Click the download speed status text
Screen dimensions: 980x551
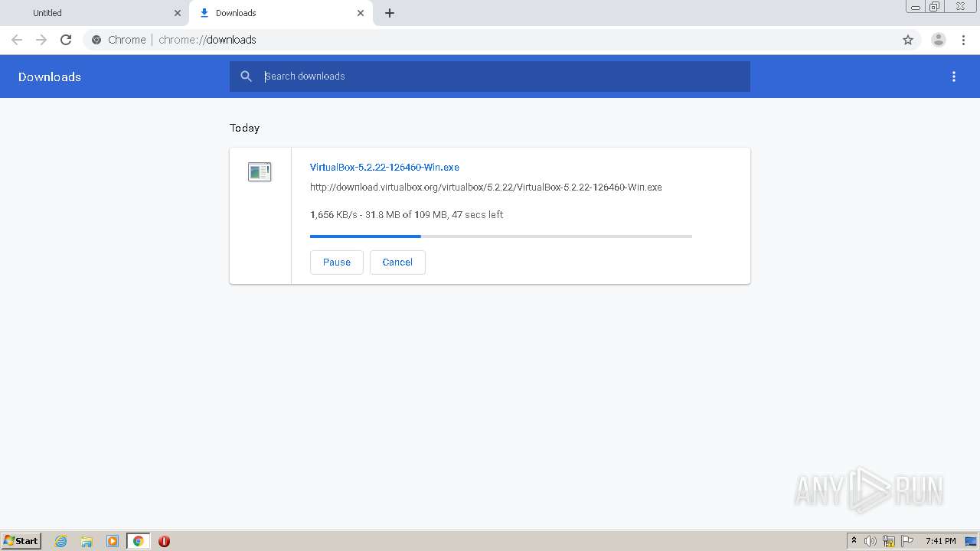[407, 214]
